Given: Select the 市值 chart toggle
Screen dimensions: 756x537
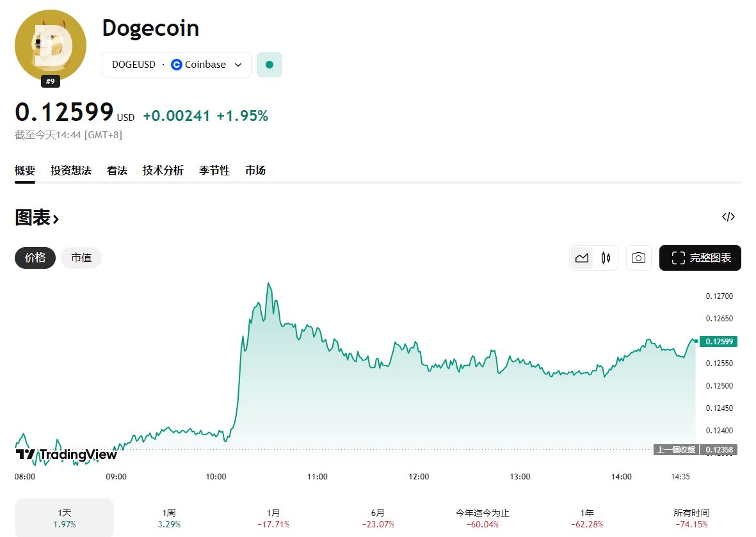Looking at the screenshot, I should (x=81, y=258).
